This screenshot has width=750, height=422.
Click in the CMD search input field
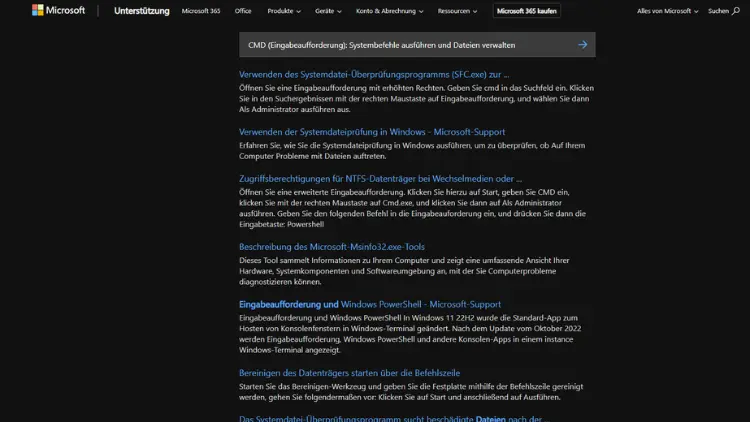(400, 45)
